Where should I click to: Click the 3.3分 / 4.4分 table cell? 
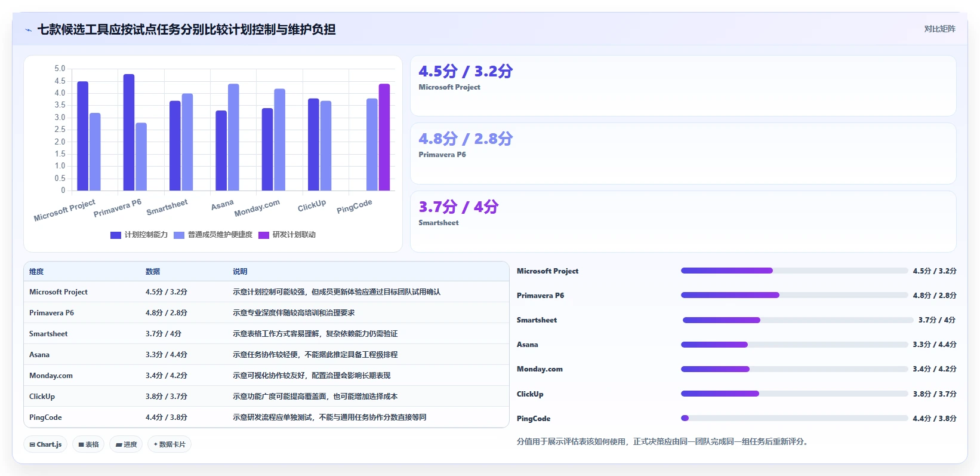coord(167,355)
